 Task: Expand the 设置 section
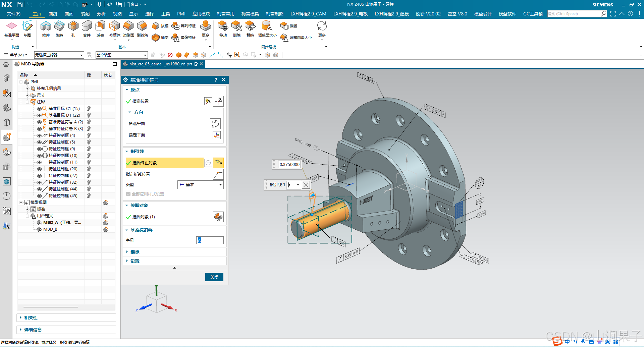135,261
